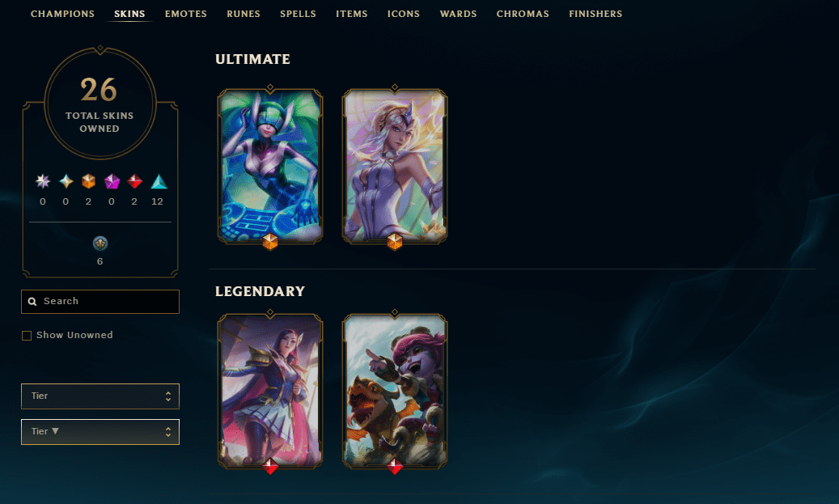
Task: Click the search magnifier icon
Action: tap(32, 302)
